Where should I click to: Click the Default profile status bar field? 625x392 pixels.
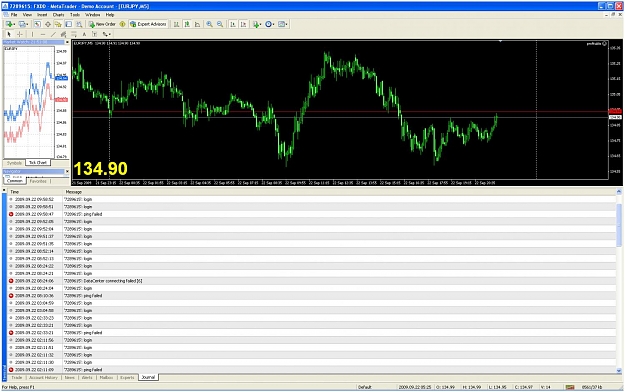point(376,387)
